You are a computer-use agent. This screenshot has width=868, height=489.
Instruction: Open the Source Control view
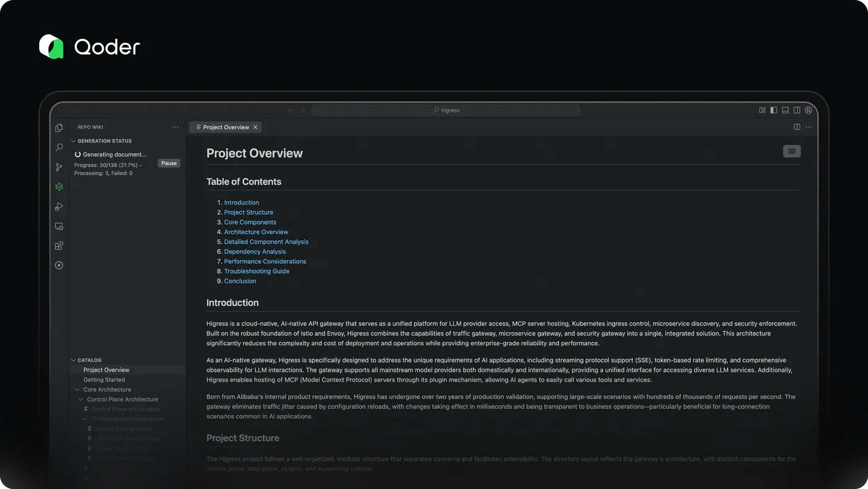[59, 168]
